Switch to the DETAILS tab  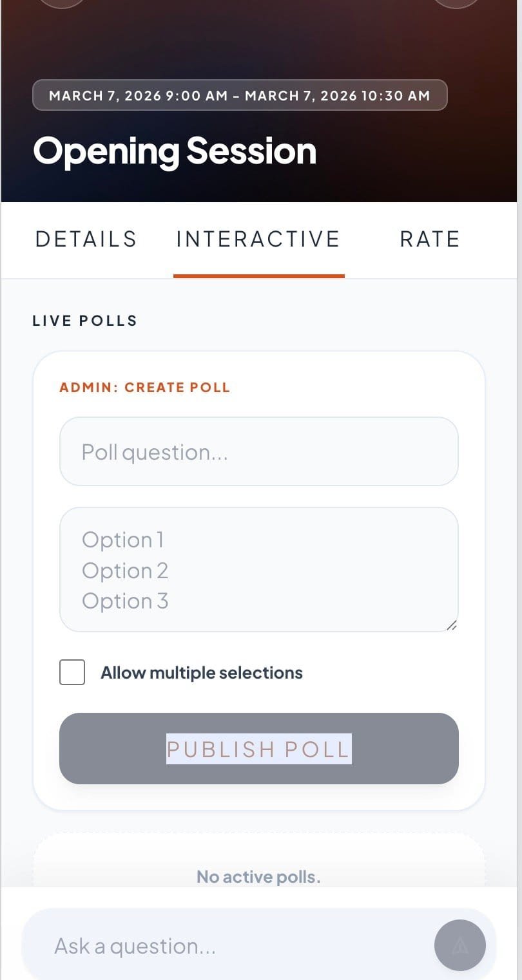(85, 239)
